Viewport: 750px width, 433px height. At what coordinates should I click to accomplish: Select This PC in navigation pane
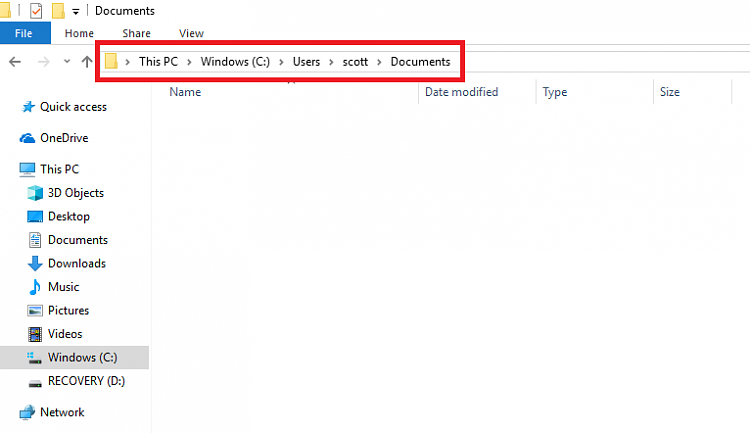(59, 169)
